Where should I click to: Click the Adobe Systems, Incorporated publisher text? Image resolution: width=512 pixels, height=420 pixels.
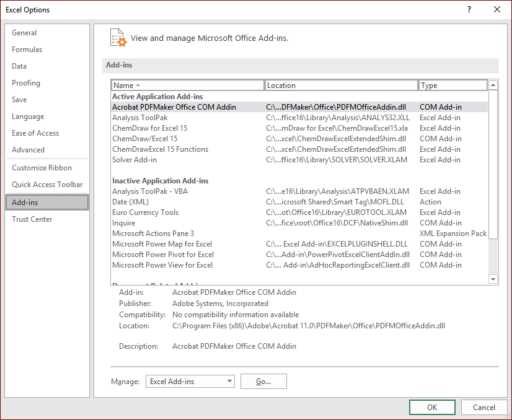click(220, 304)
